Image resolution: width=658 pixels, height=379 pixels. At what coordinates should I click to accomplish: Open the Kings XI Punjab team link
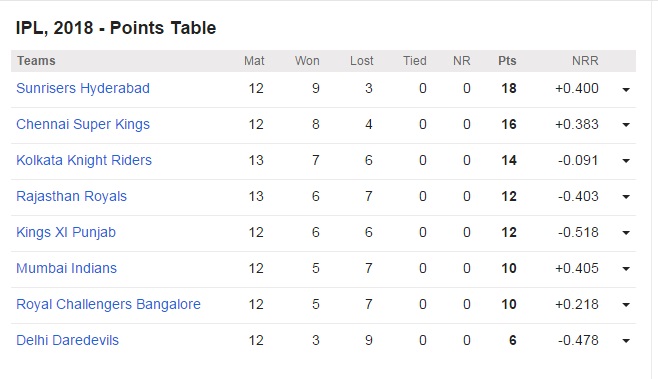pyautogui.click(x=66, y=233)
